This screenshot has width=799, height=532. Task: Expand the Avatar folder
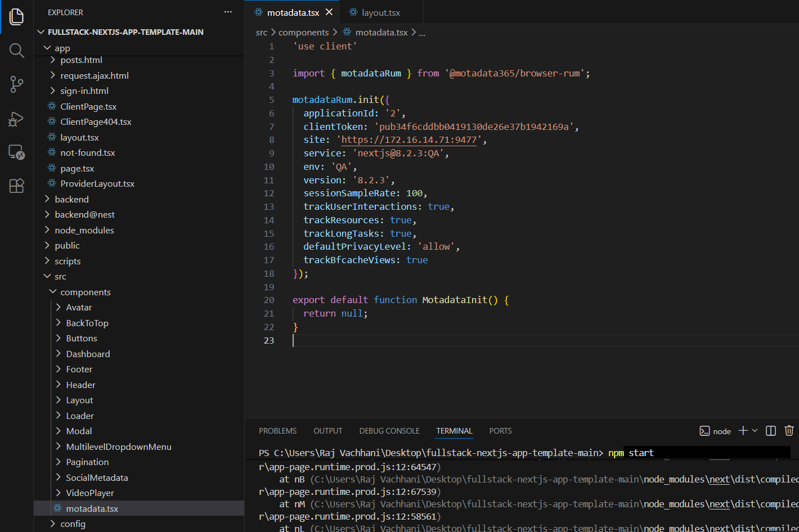(x=139, y=307)
